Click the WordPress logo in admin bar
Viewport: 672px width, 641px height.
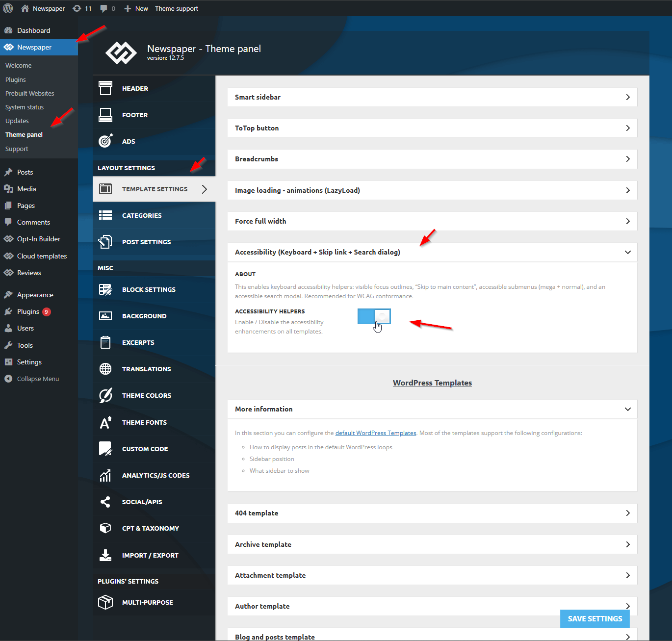point(8,8)
